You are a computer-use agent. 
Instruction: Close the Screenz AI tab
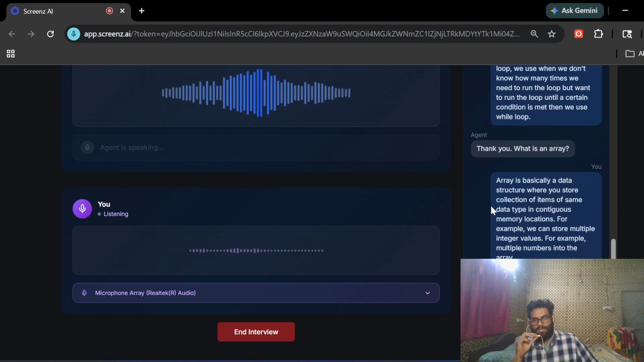pos(122,11)
